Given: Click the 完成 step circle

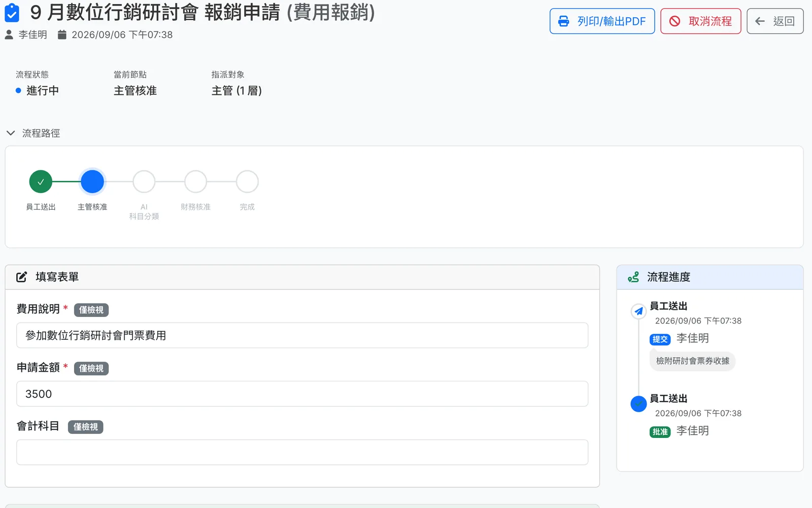Looking at the screenshot, I should pyautogui.click(x=247, y=181).
